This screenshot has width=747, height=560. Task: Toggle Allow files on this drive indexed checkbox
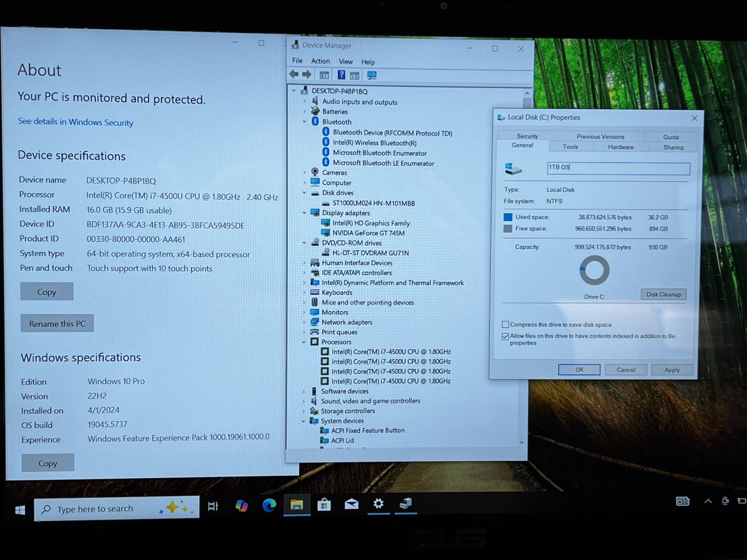pos(505,336)
